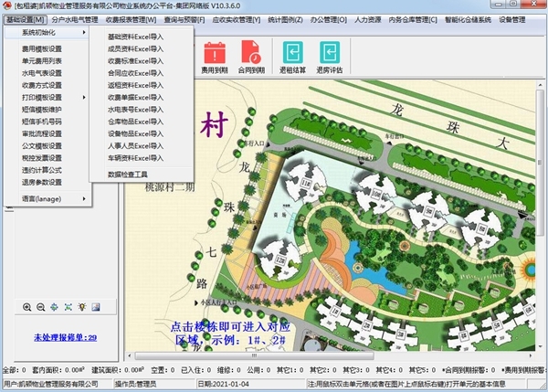This screenshot has height=392, width=548.
Task: Click the 合同到期报警: 0 statistic
Action: 469,370
